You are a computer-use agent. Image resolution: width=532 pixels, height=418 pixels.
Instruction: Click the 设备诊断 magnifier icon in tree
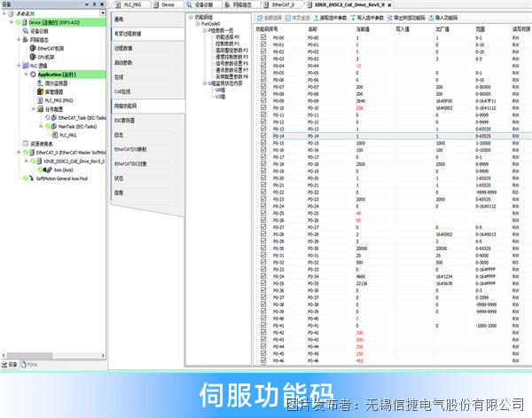pyautogui.click(x=26, y=31)
